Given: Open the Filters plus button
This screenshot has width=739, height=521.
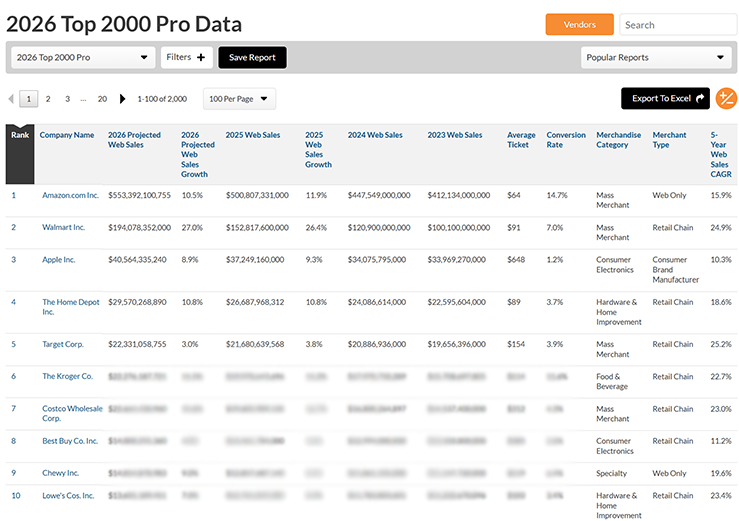Looking at the screenshot, I should (x=186, y=58).
